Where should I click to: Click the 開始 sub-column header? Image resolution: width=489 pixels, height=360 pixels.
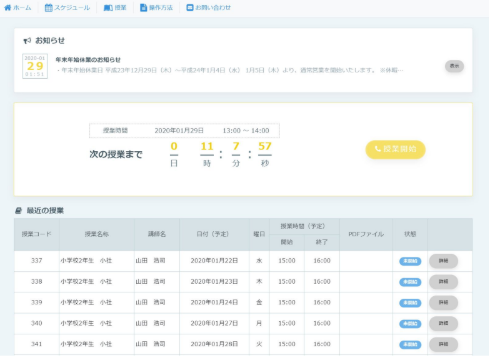(287, 242)
